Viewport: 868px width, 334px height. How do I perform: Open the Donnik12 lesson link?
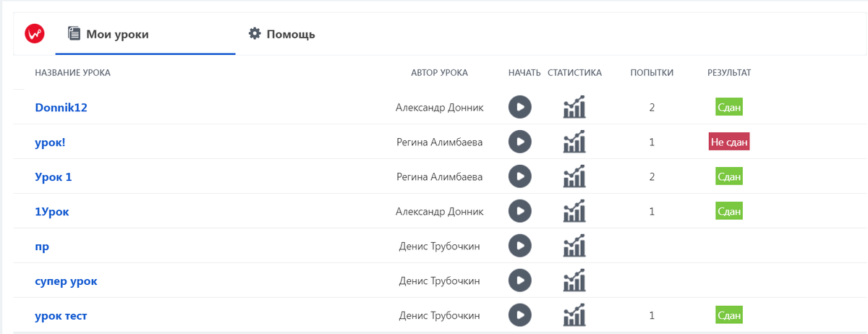tap(61, 108)
